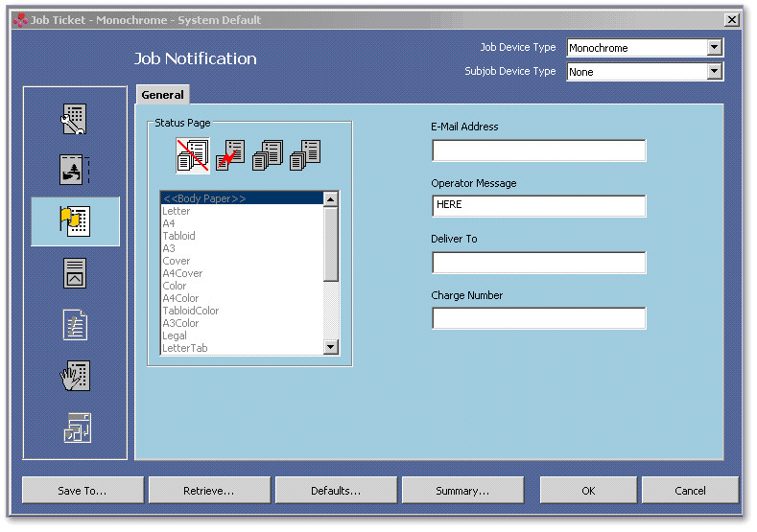Pick A4Cover from the paper list
Viewport: 757px width, 532px height.
click(x=182, y=273)
